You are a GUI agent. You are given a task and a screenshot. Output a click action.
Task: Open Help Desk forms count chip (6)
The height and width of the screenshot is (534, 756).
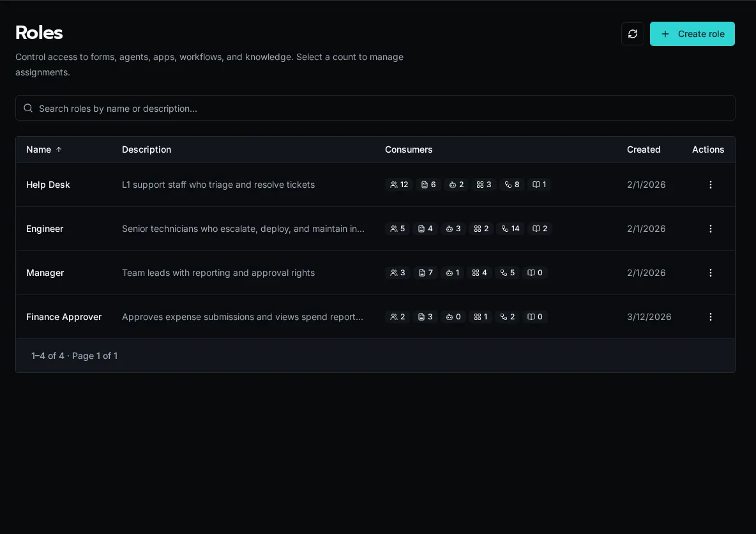pos(428,185)
